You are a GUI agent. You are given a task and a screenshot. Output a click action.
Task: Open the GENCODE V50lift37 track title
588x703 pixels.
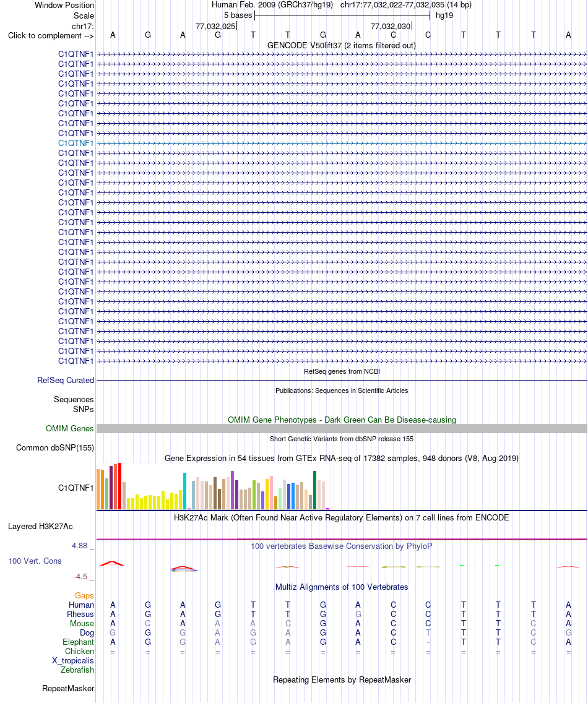(341, 45)
